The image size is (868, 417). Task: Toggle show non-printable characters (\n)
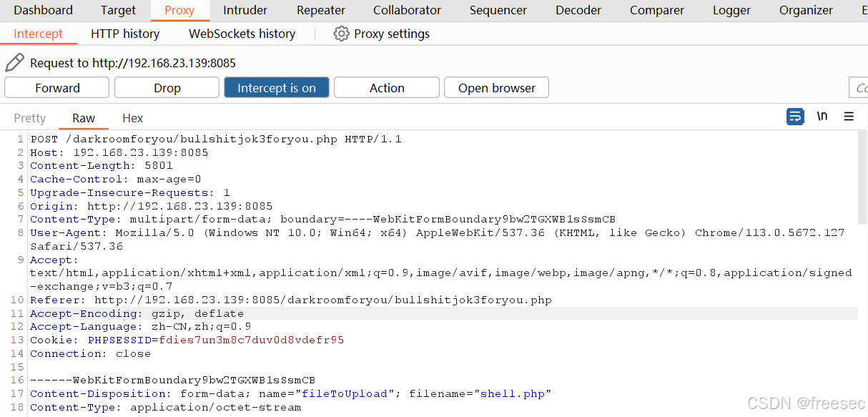(822, 117)
